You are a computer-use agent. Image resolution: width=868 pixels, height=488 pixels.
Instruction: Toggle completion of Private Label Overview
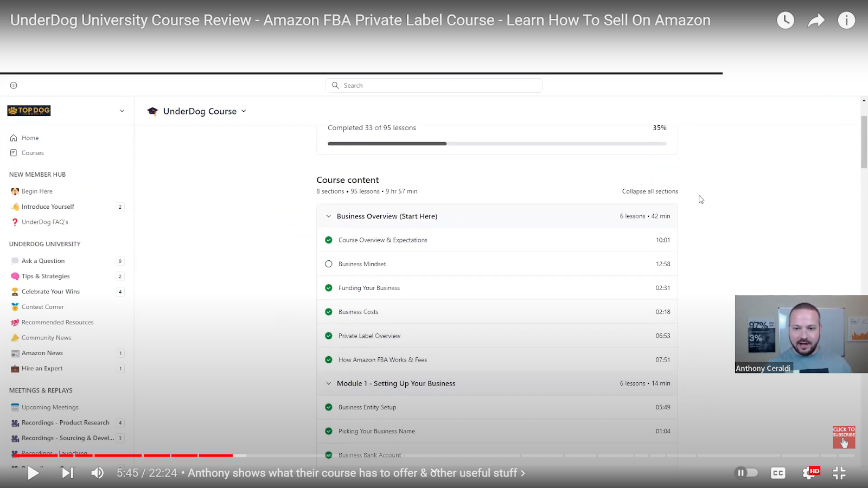(328, 336)
